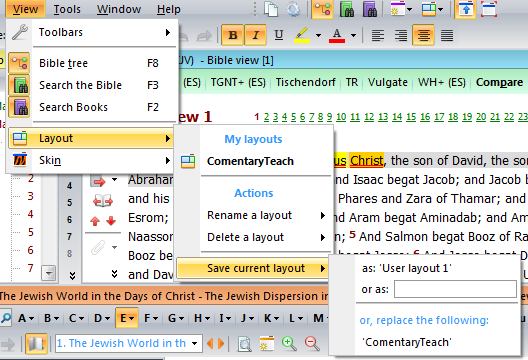Toggle italic formatting

click(x=256, y=35)
